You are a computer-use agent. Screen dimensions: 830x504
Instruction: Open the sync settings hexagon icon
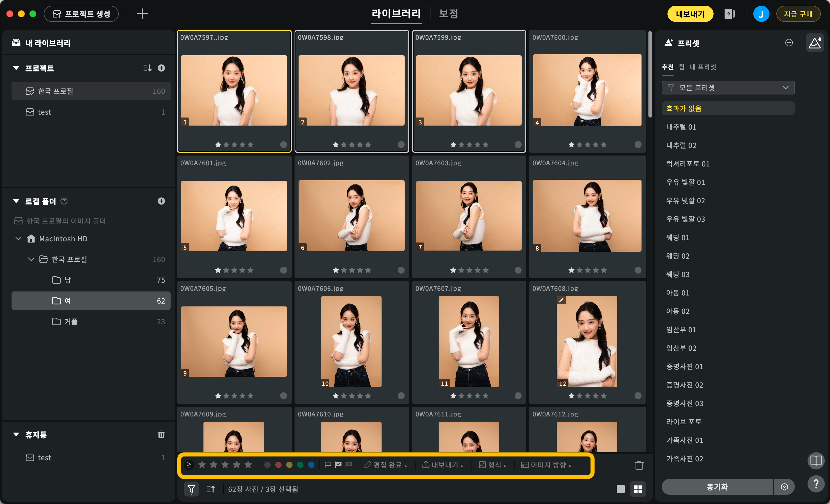[x=784, y=486]
